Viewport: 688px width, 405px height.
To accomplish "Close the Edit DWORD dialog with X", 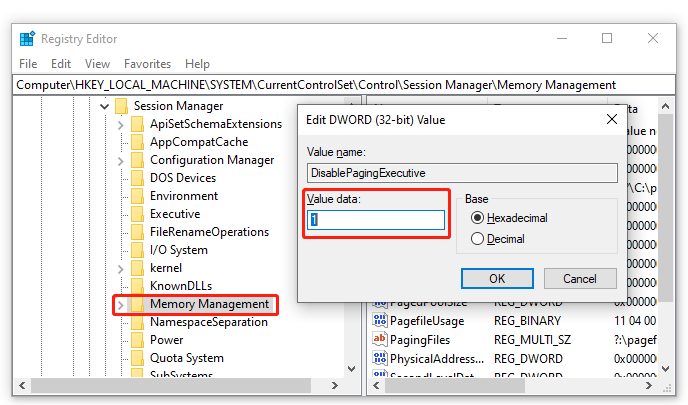I will [612, 119].
